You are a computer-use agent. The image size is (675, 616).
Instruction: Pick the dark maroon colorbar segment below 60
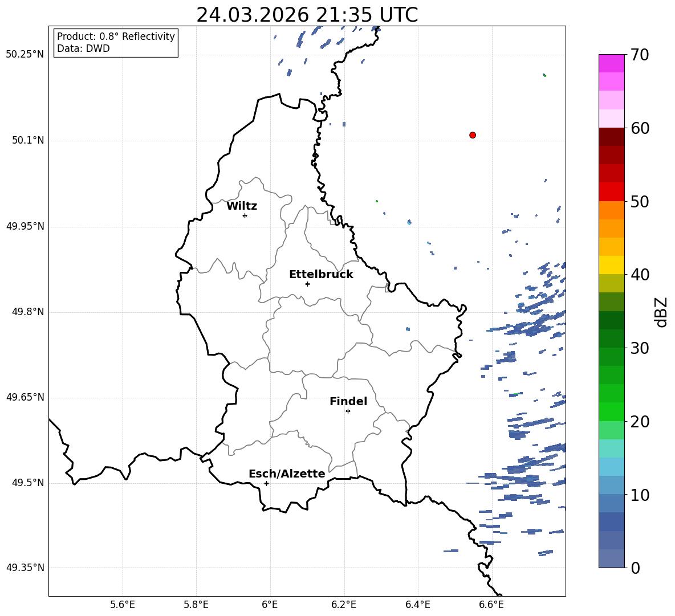pyautogui.click(x=611, y=137)
